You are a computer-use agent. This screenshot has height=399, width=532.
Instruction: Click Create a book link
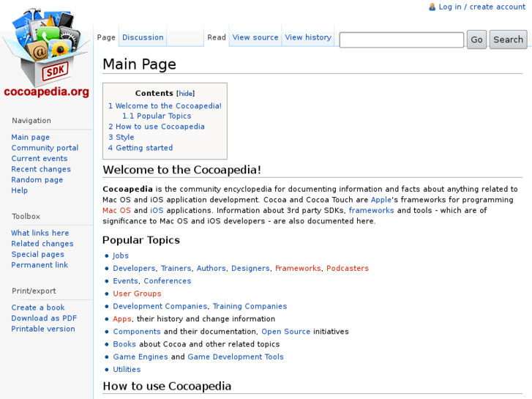38,307
